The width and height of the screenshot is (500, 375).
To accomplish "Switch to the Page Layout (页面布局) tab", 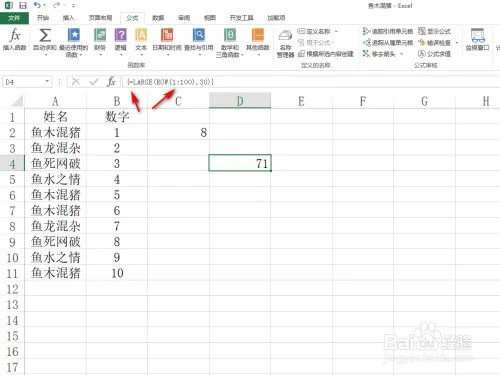I will point(100,18).
